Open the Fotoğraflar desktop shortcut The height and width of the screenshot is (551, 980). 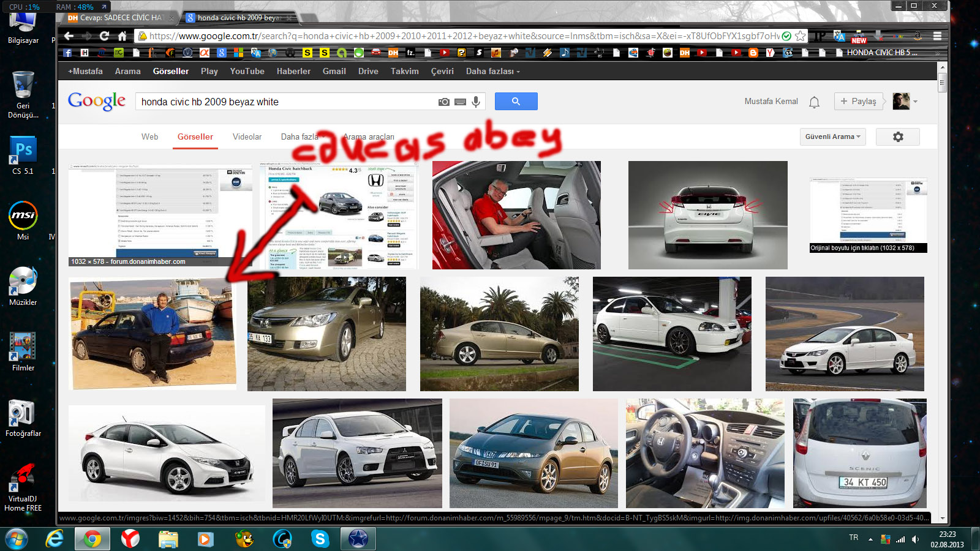pos(23,418)
